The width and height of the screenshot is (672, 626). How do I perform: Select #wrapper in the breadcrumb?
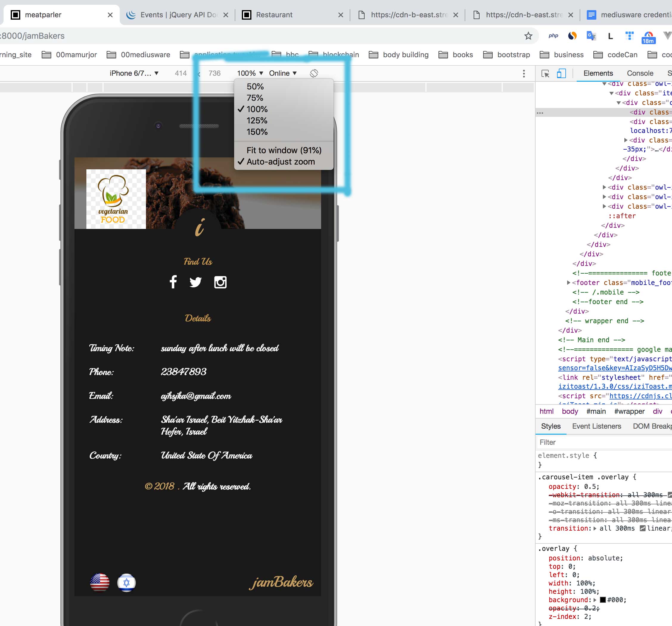pyautogui.click(x=629, y=411)
